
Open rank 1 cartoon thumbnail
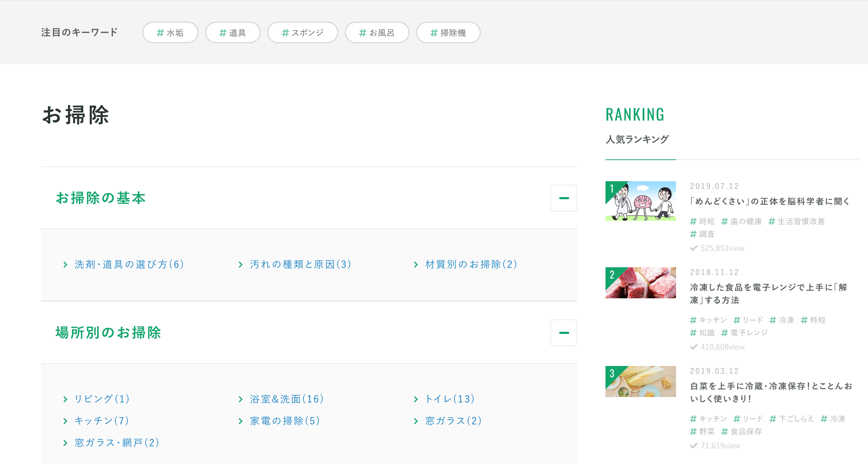click(641, 201)
